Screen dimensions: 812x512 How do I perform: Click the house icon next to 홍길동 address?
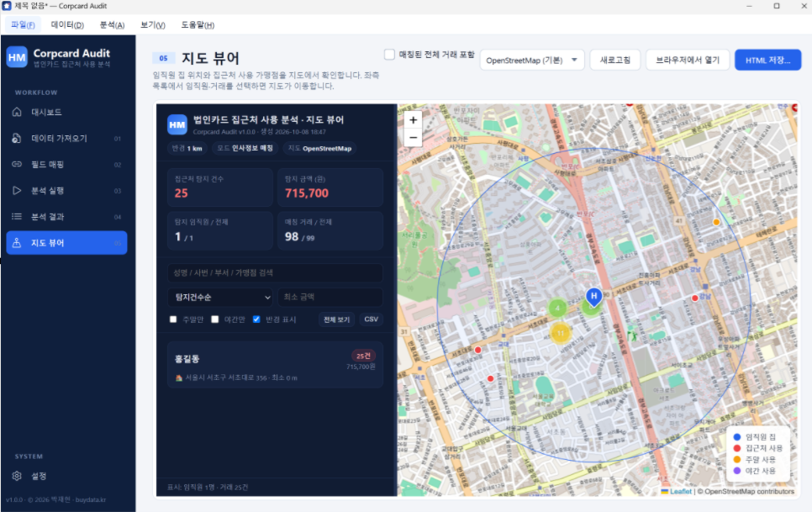coord(179,378)
